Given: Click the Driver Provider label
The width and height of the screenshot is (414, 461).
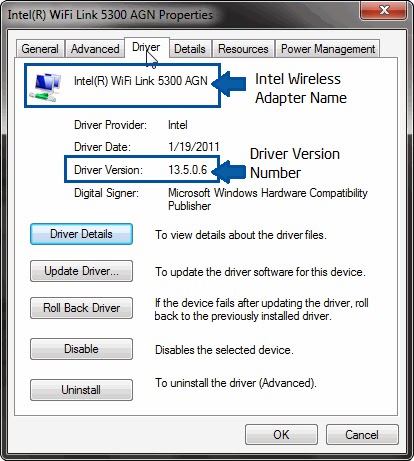Looking at the screenshot, I should coord(110,125).
